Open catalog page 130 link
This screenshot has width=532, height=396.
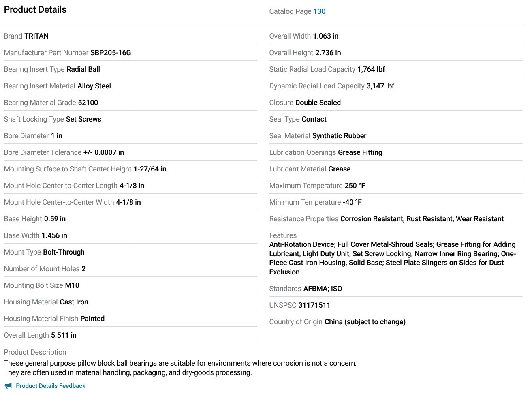coord(319,11)
